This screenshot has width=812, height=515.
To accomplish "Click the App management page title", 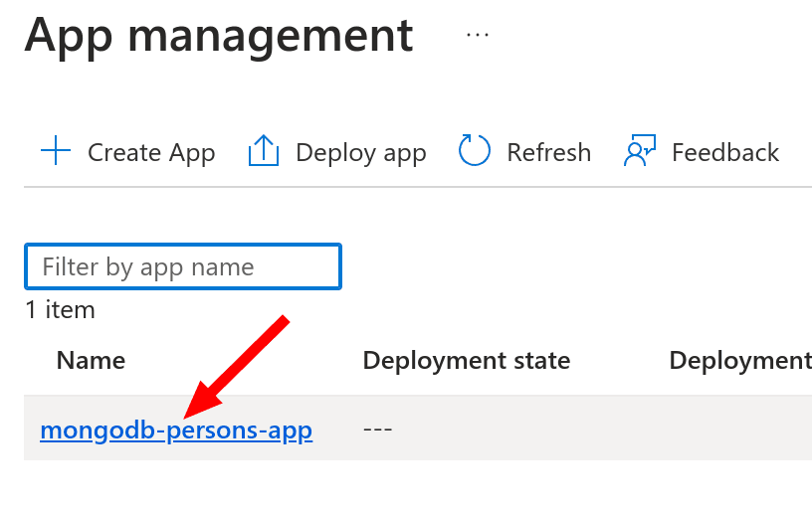I will 219,36.
